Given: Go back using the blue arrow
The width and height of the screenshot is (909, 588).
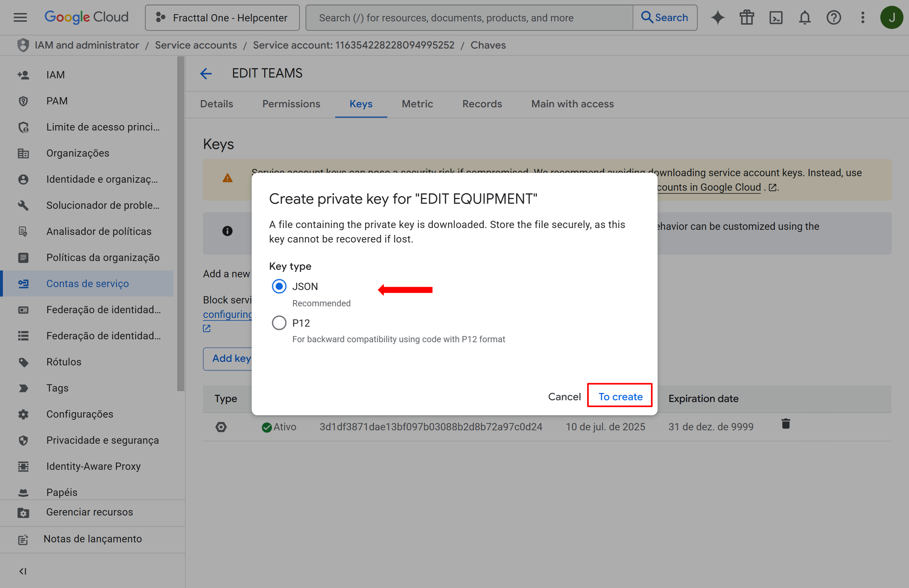Looking at the screenshot, I should pyautogui.click(x=206, y=73).
